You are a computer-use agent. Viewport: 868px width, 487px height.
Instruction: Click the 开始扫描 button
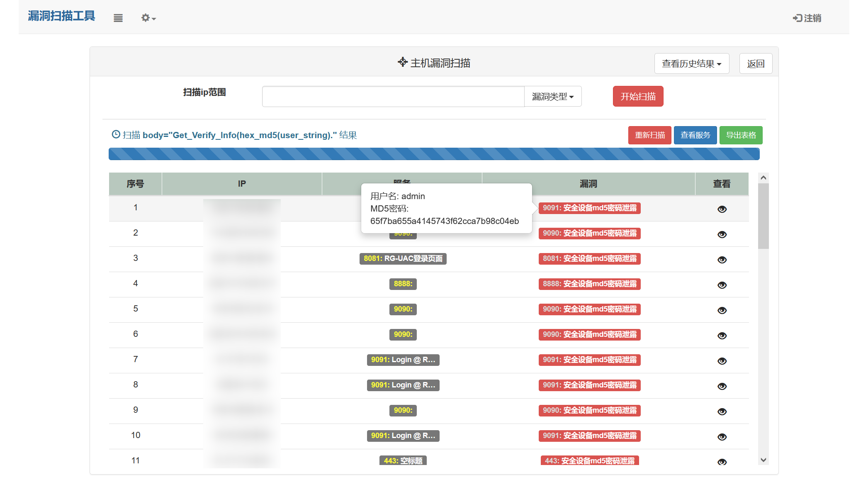click(x=638, y=97)
